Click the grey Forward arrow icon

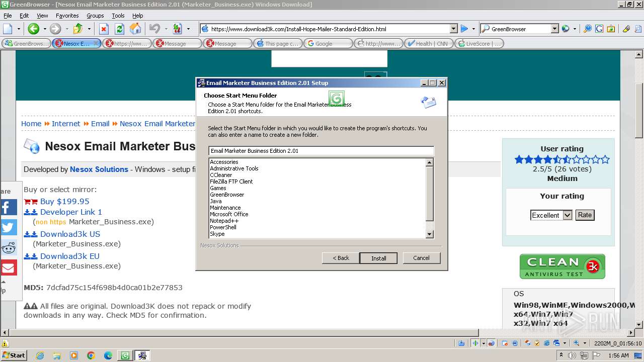[x=55, y=29]
